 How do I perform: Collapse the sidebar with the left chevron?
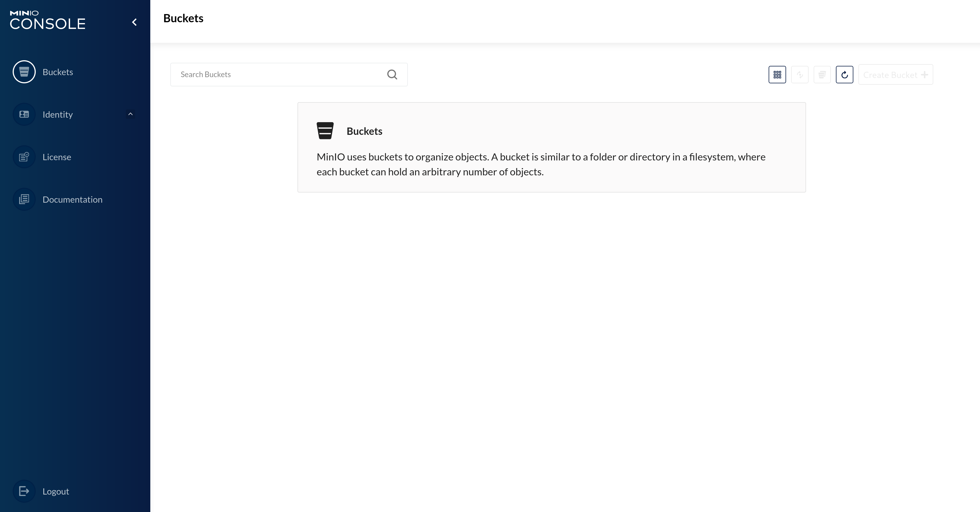click(x=134, y=22)
